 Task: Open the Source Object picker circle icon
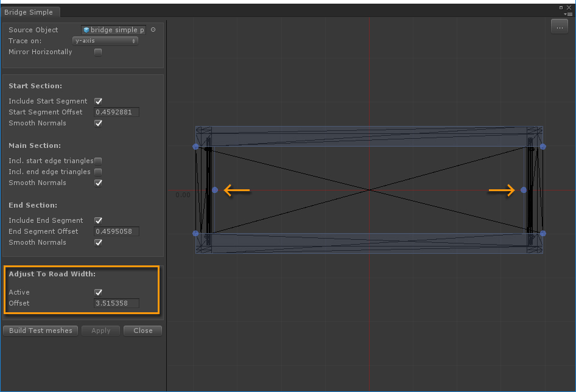pos(153,30)
